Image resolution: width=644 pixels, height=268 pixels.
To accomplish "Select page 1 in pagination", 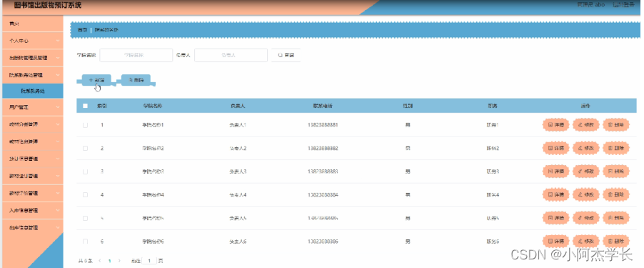I will point(109,261).
